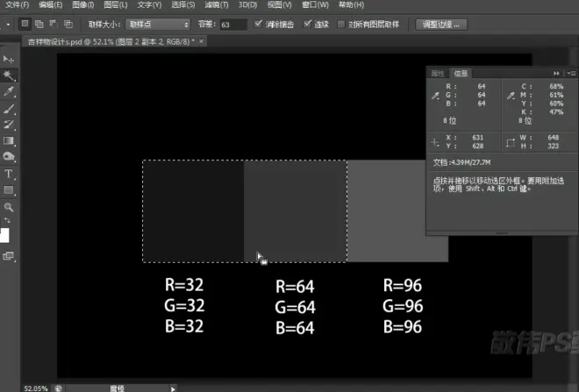Select the History Brush tool
Image resolution: width=579 pixels, height=392 pixels.
[x=9, y=125]
